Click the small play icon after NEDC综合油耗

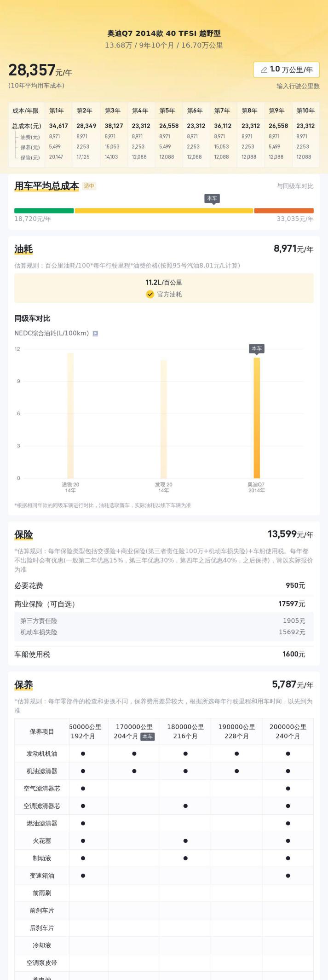click(x=95, y=333)
